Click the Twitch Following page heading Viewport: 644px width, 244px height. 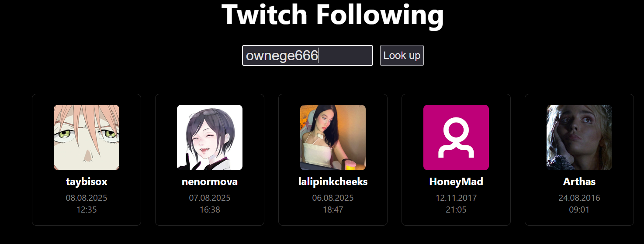coord(333,14)
